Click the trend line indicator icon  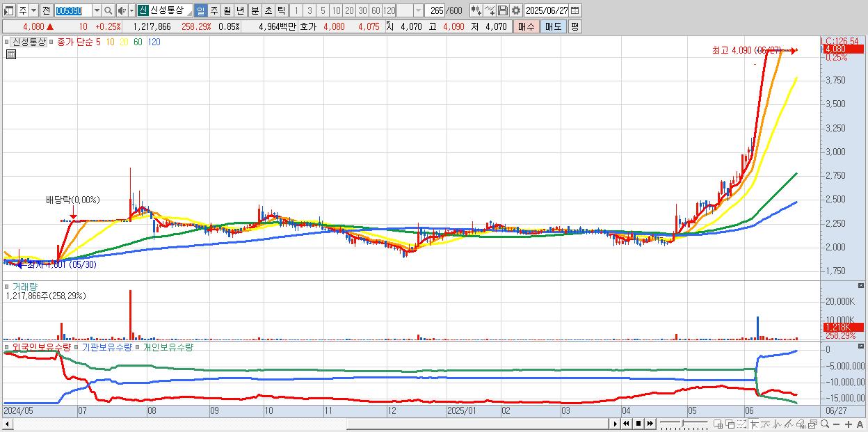[x=765, y=424]
